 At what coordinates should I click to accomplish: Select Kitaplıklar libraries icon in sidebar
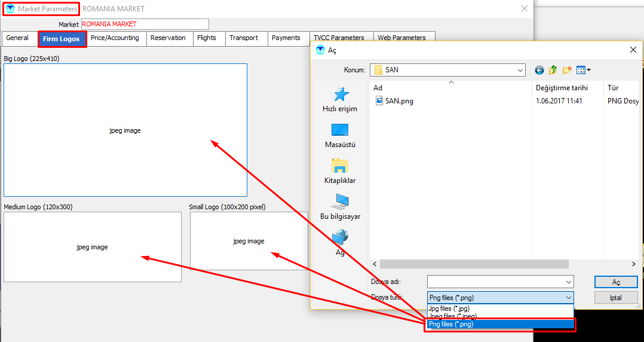tap(339, 166)
